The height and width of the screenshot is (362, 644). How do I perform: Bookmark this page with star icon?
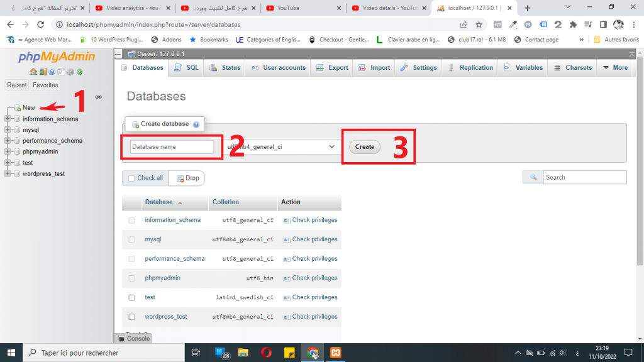pos(479,25)
